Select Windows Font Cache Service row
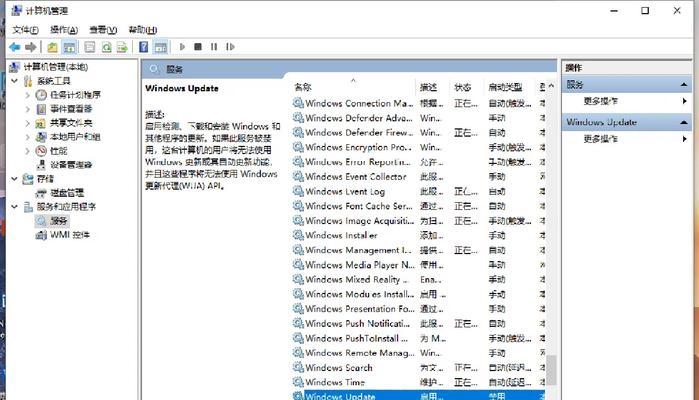This screenshot has width=699, height=400. 418,206
